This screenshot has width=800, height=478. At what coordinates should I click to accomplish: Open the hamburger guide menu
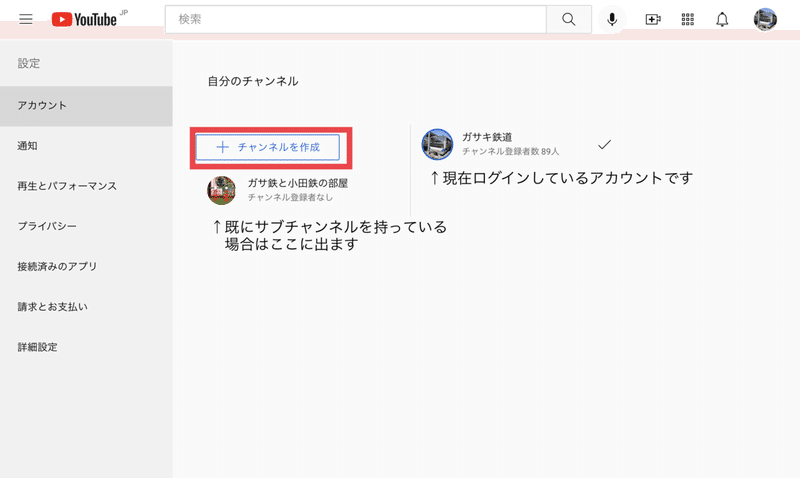click(26, 19)
